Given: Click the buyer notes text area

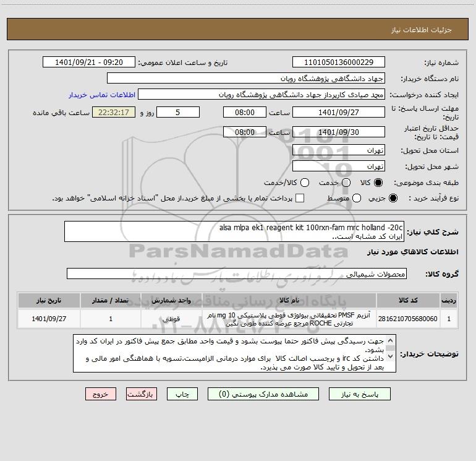Looking at the screenshot, I should tap(234, 353).
